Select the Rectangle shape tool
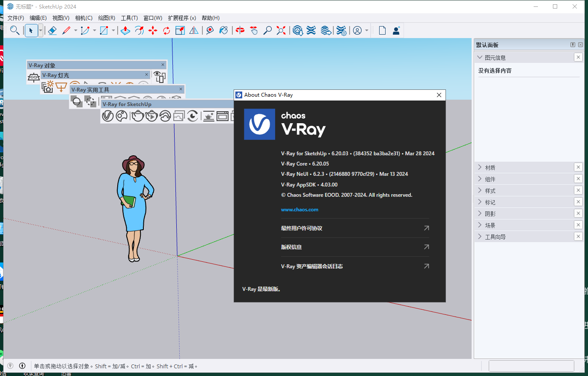This screenshot has width=588, height=376. (104, 30)
